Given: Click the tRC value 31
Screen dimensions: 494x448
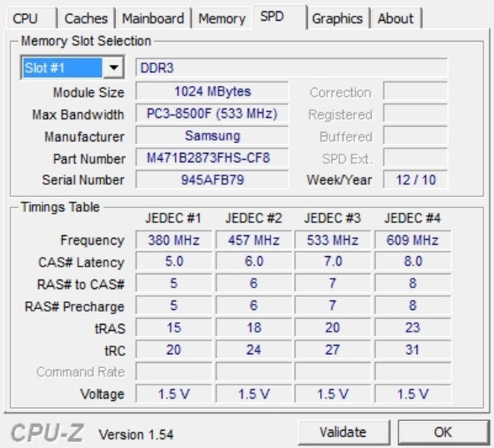Looking at the screenshot, I should (x=413, y=349).
